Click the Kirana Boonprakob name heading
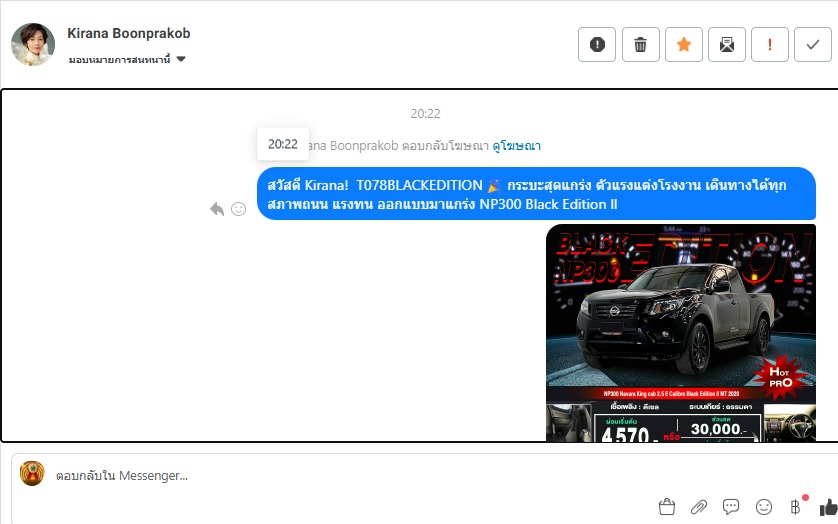This screenshot has width=838, height=524. (129, 33)
